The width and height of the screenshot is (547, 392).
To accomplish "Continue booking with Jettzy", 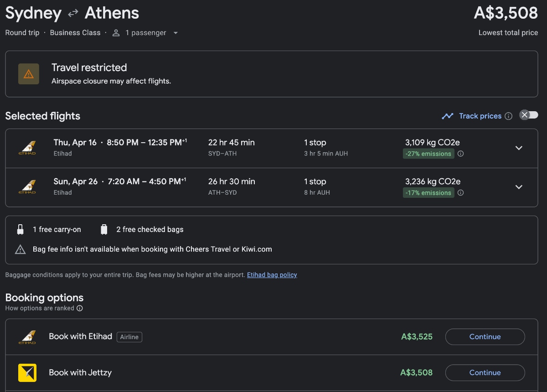I will click(485, 372).
